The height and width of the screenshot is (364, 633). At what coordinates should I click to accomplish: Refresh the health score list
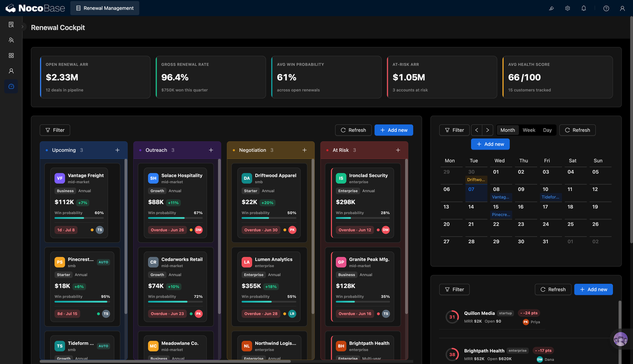(x=553, y=289)
